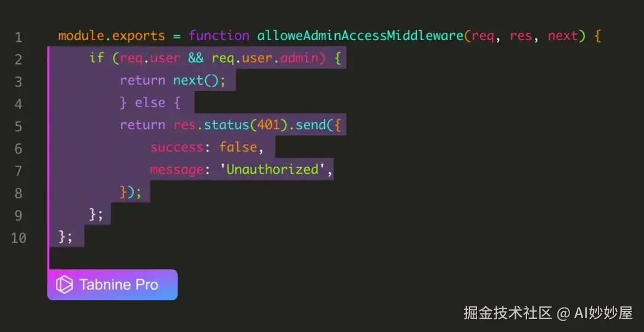Click the module.exports text
Viewport: 644px width, 332px height.
[112, 36]
